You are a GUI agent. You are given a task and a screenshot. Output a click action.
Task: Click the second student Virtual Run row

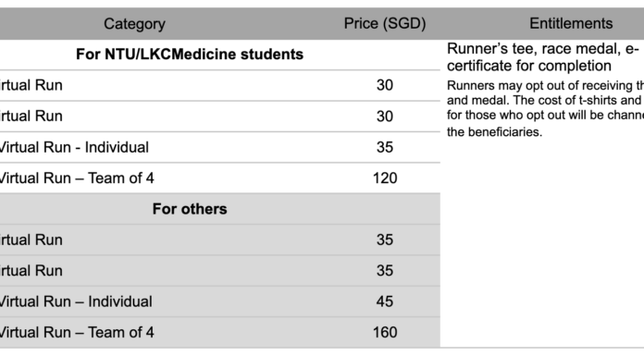220,117
